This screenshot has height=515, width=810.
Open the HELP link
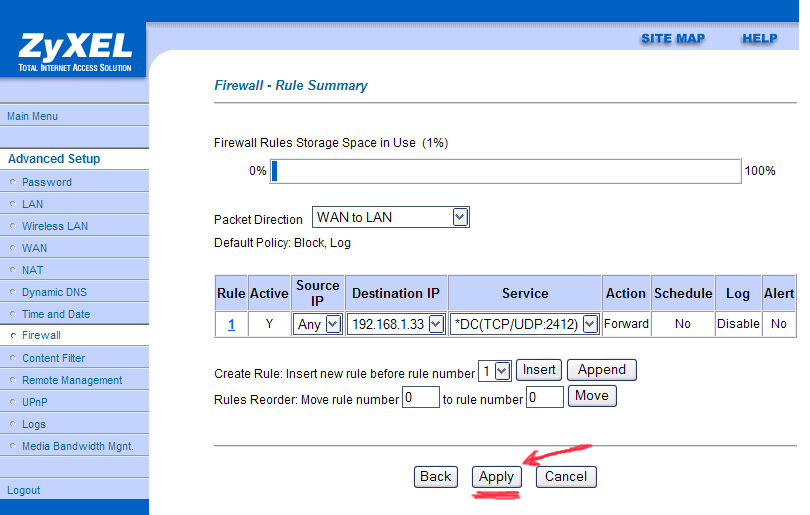coord(759,39)
